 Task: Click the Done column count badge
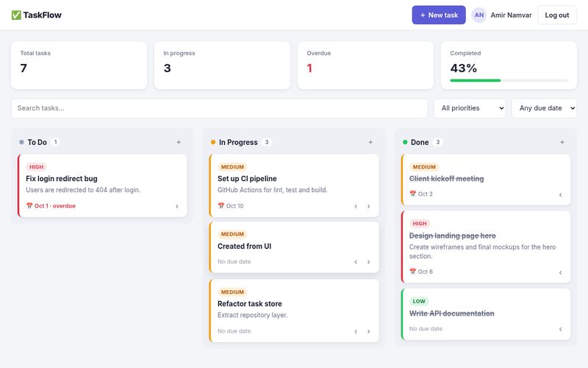(437, 142)
